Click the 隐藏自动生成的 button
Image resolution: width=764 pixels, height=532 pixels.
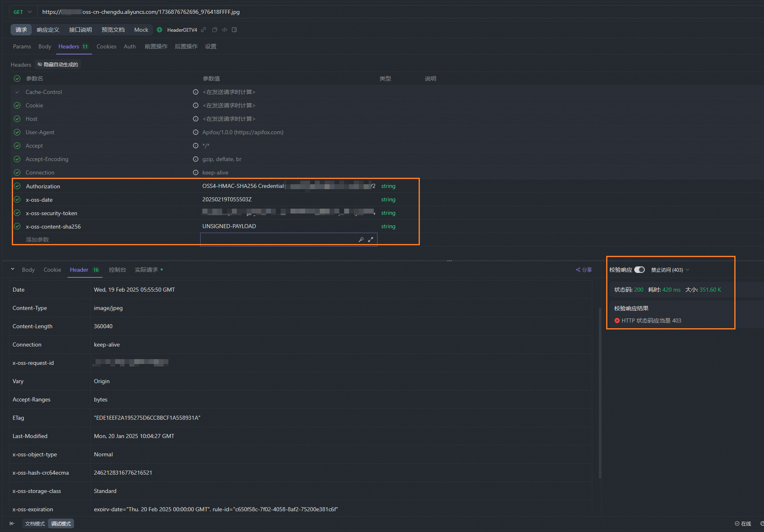[58, 65]
